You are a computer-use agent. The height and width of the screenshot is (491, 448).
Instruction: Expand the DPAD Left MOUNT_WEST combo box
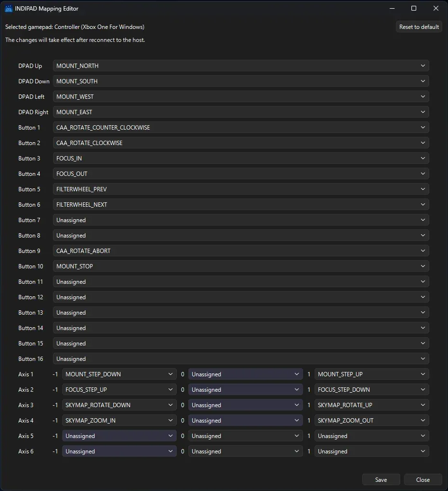tap(241, 96)
